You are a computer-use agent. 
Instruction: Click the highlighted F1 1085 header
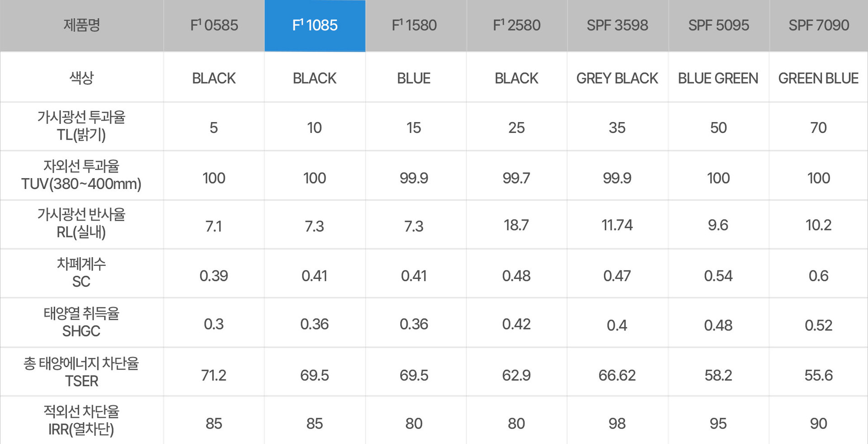click(x=315, y=25)
